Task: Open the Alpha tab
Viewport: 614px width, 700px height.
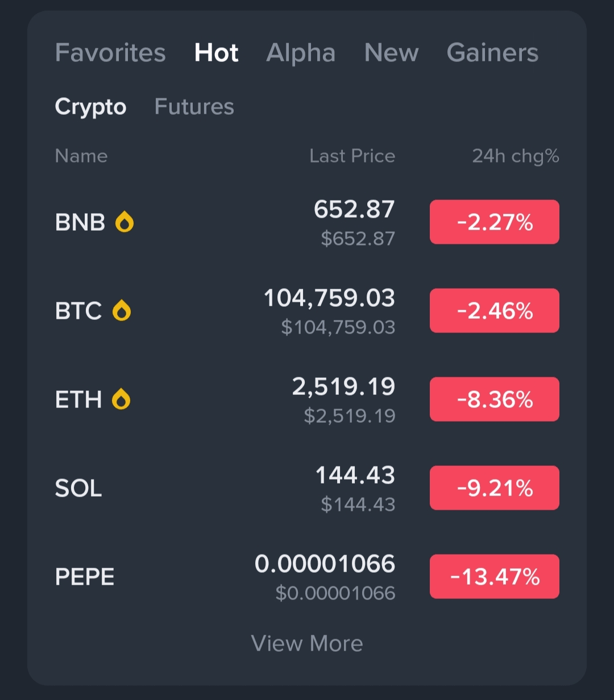Action: click(x=301, y=53)
